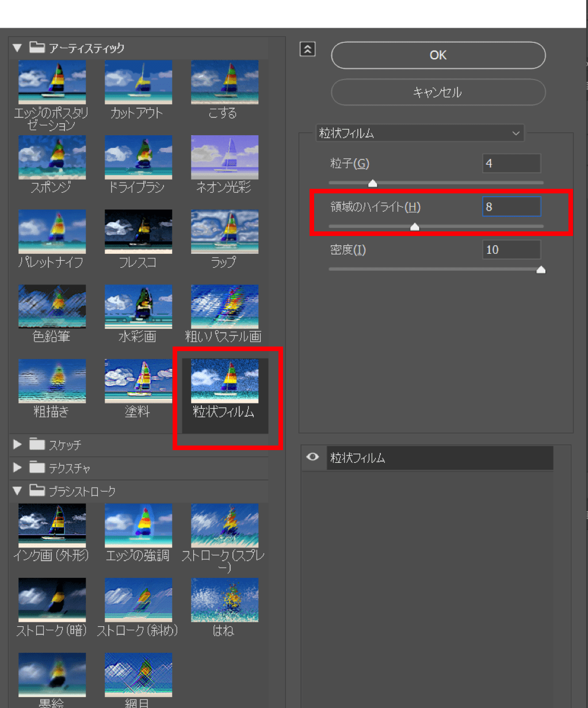Image resolution: width=588 pixels, height=708 pixels.
Task: Click the 密度 slider handle
Action: coord(541,269)
